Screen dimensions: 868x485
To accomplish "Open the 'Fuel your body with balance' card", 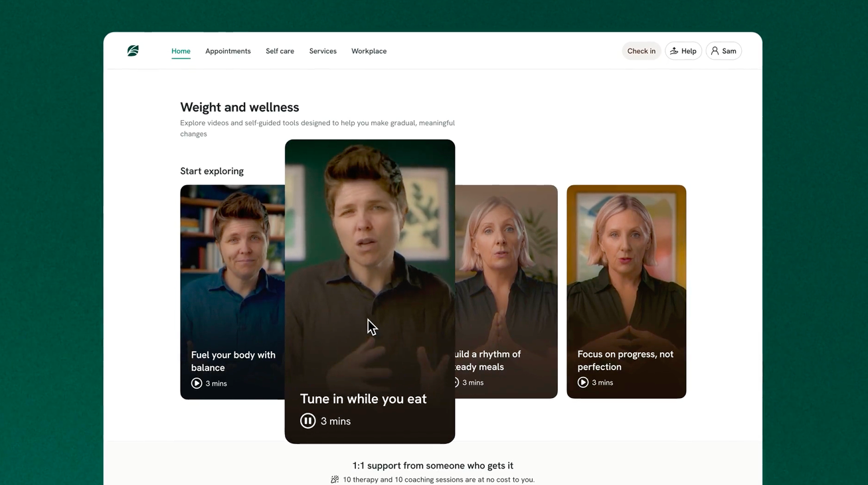I will coord(232,292).
